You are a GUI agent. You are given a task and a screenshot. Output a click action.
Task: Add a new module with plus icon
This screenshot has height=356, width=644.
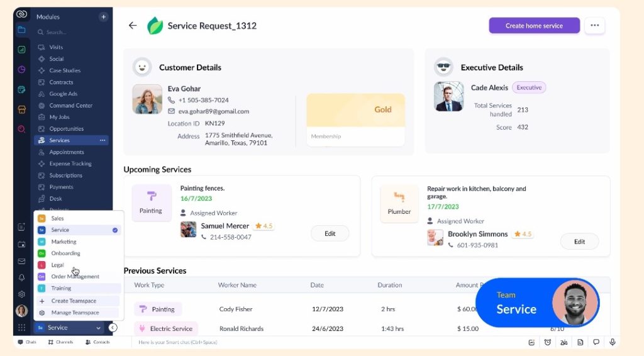click(x=103, y=17)
